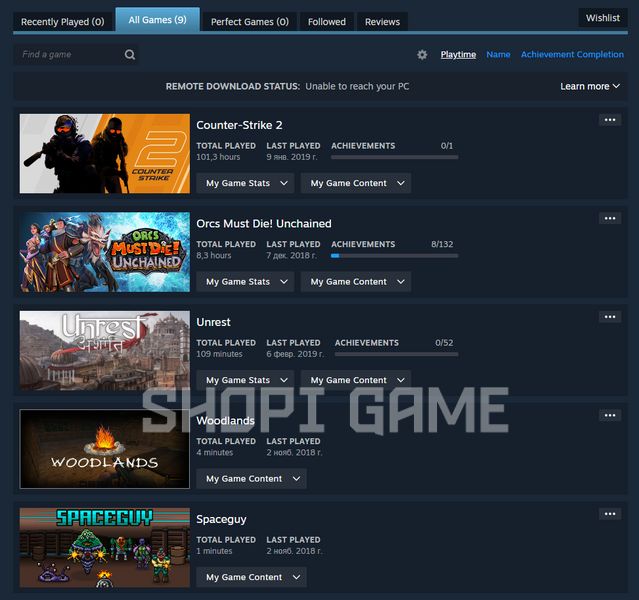Click the Orcs Must Die! Unchained title
Screen dimensions: 639x600
coord(264,224)
